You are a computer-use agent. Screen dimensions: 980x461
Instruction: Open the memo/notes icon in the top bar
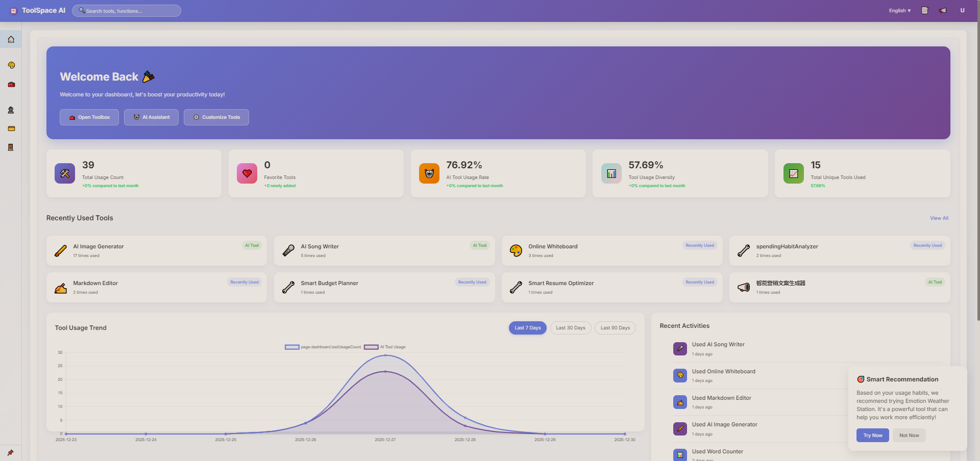924,10
